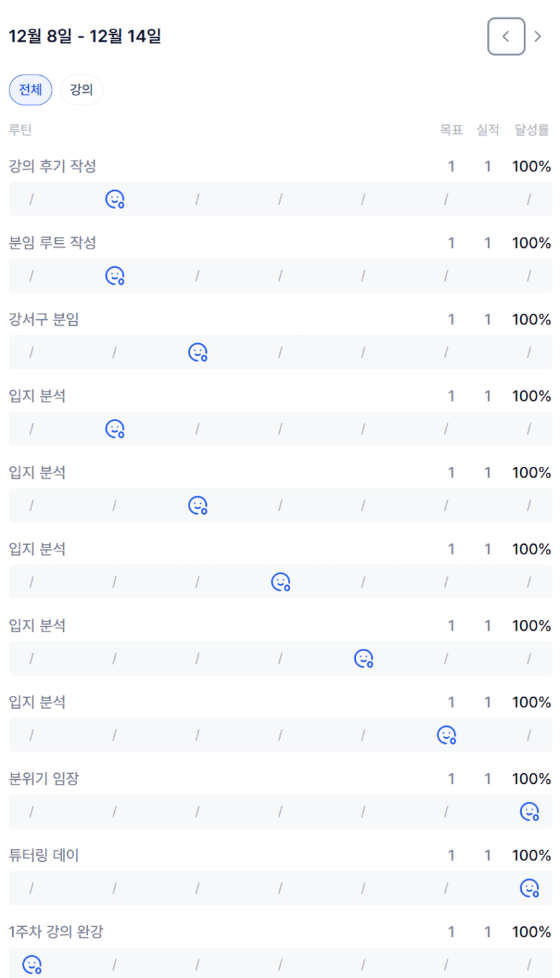560x978 pixels.
Task: Click the smiley check in 강의 후기 작성 row
Action: pyautogui.click(x=115, y=199)
